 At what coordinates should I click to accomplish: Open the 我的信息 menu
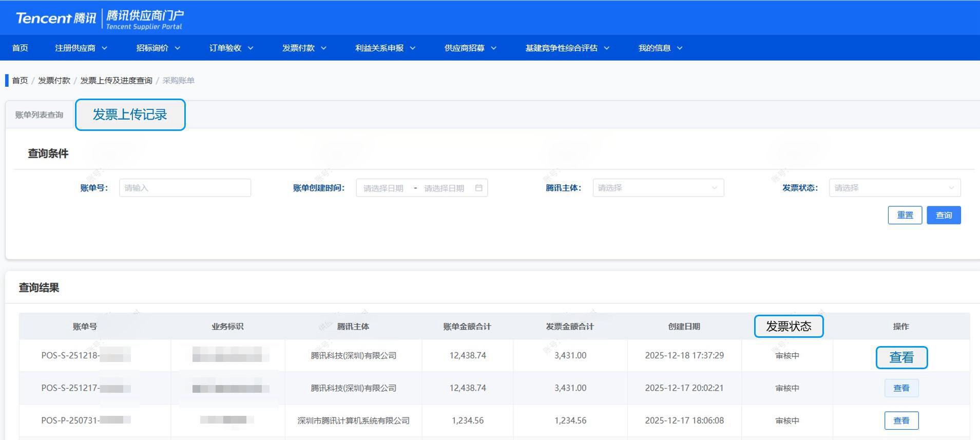coord(660,48)
